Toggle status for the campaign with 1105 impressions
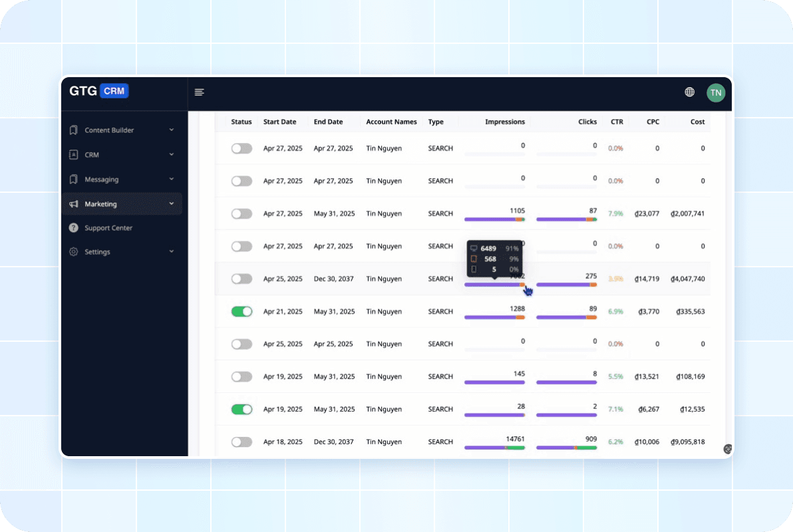This screenshot has height=532, width=793. point(241,213)
